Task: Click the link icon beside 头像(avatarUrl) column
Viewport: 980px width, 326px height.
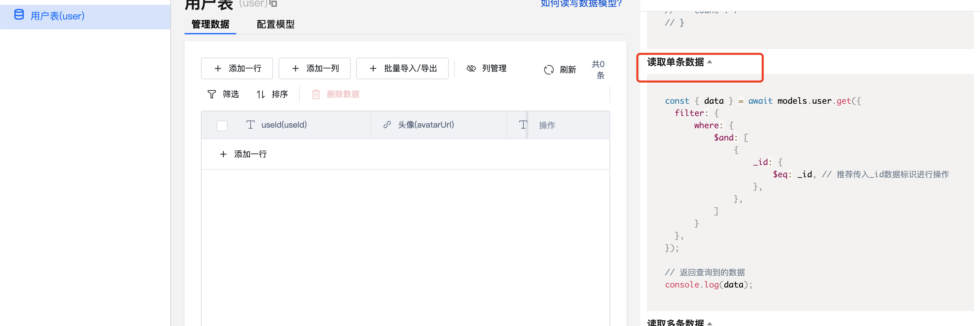Action: click(x=387, y=125)
